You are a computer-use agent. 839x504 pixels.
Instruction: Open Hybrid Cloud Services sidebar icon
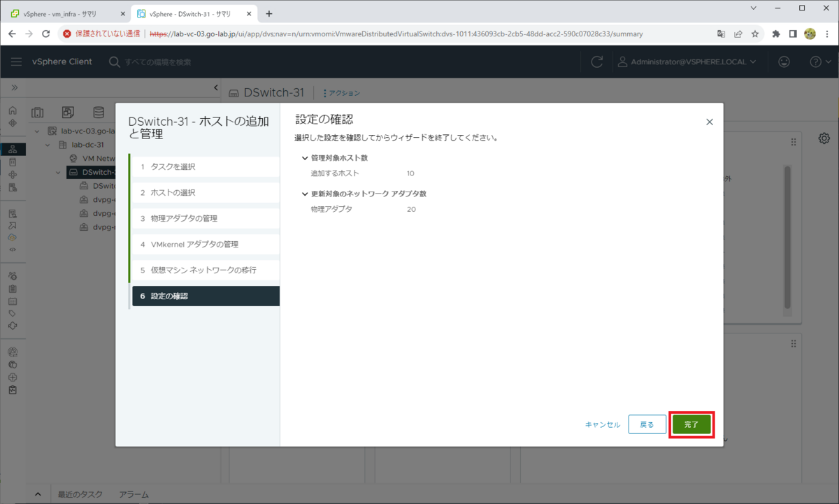(13, 237)
